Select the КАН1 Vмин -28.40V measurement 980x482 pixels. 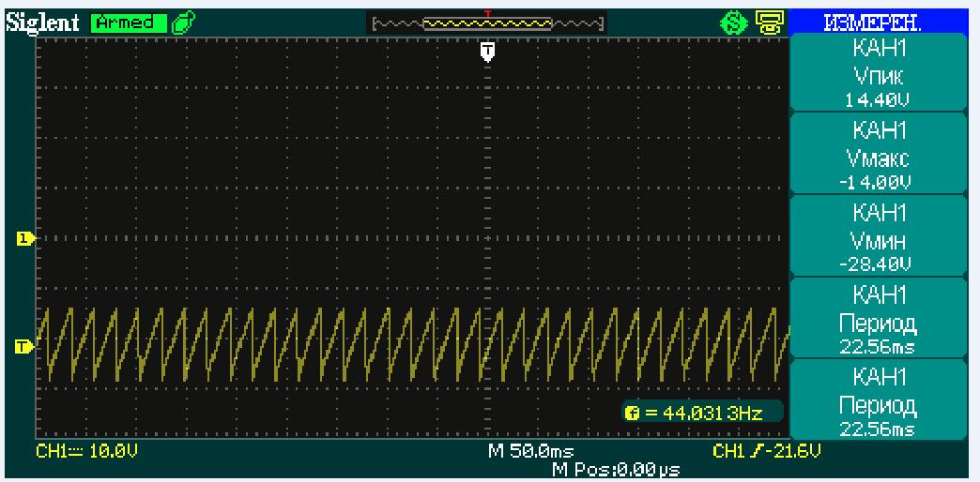tap(880, 236)
